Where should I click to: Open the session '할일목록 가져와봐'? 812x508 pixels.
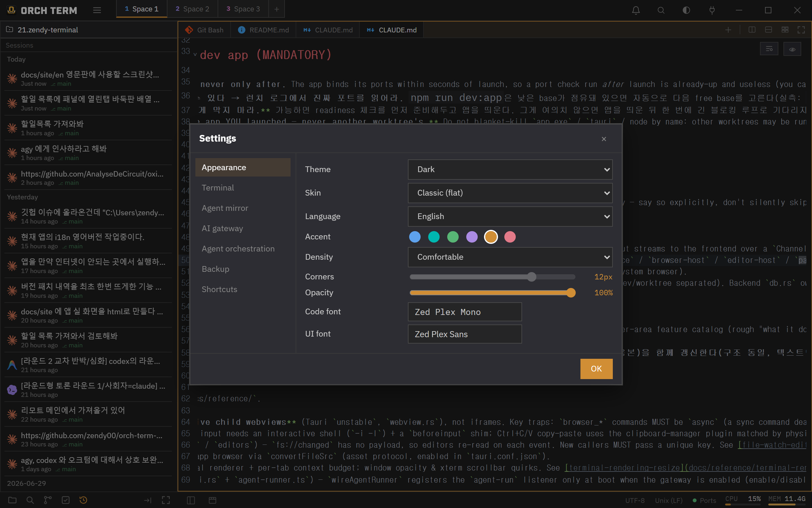pyautogui.click(x=88, y=128)
